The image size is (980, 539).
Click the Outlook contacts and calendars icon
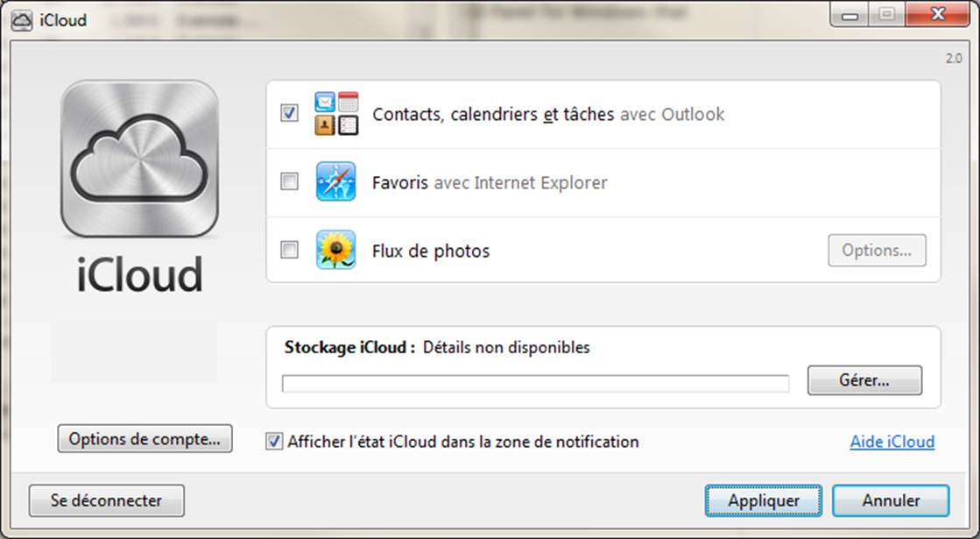(x=336, y=114)
